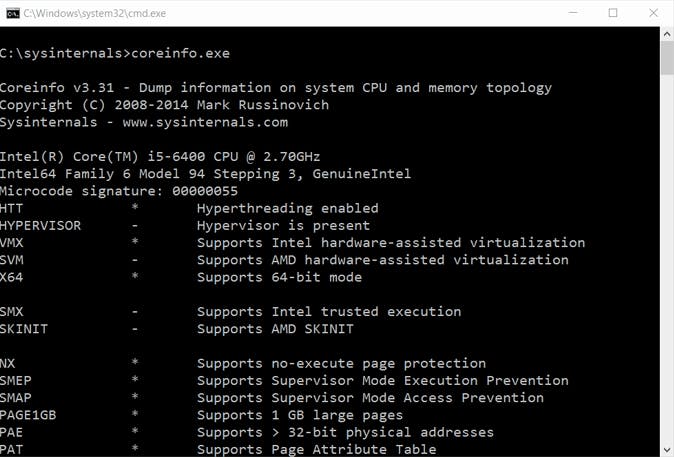
Task: Click the window title path text
Action: click(93, 12)
